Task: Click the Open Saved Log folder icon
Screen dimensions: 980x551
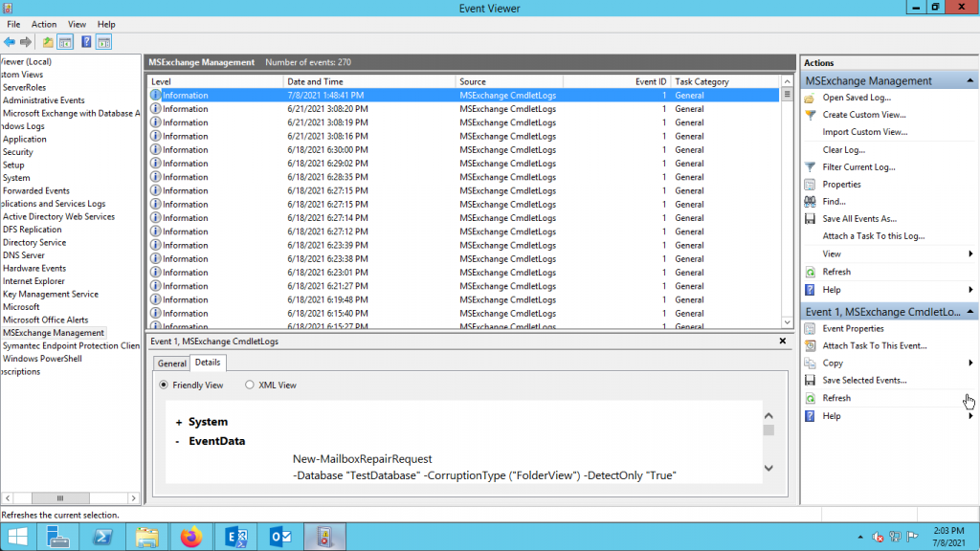Action: click(x=810, y=98)
